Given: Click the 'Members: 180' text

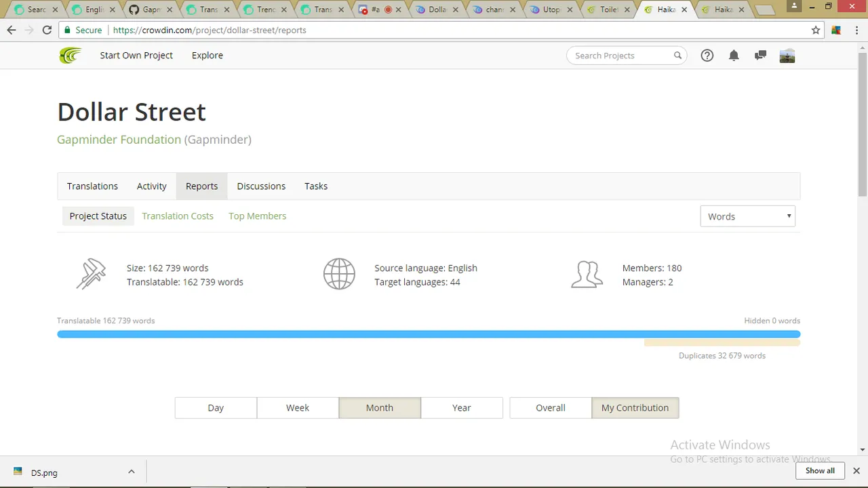Looking at the screenshot, I should pyautogui.click(x=652, y=268).
